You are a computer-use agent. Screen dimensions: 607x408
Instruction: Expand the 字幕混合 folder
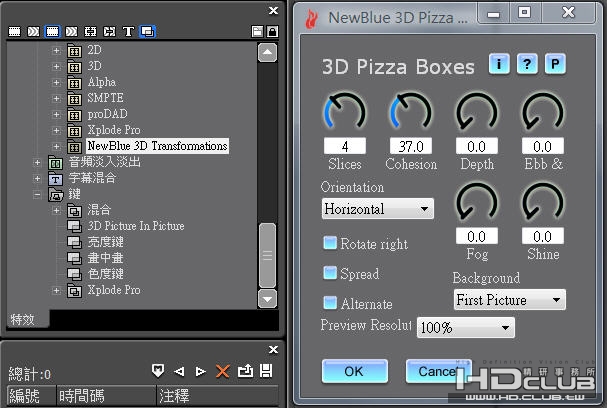37,178
